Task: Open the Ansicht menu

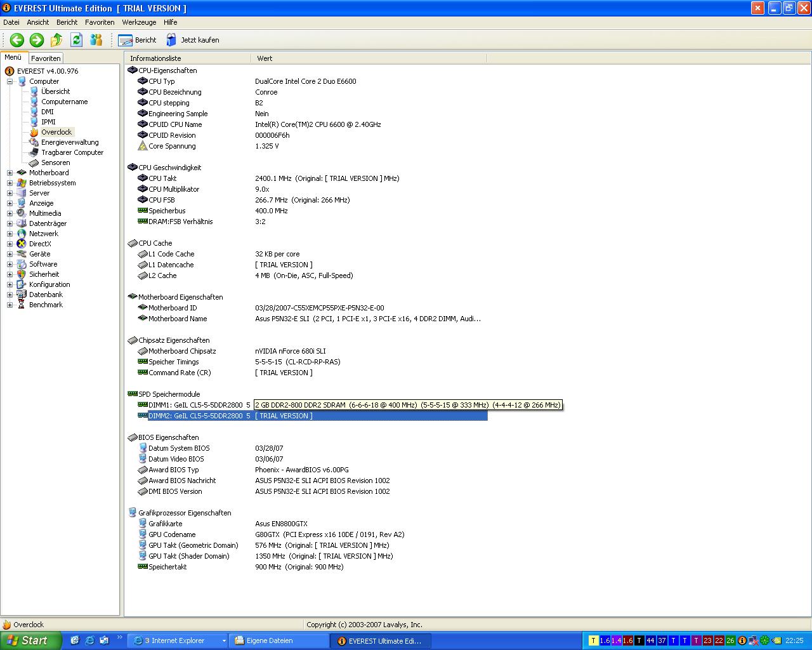Action: (x=38, y=22)
